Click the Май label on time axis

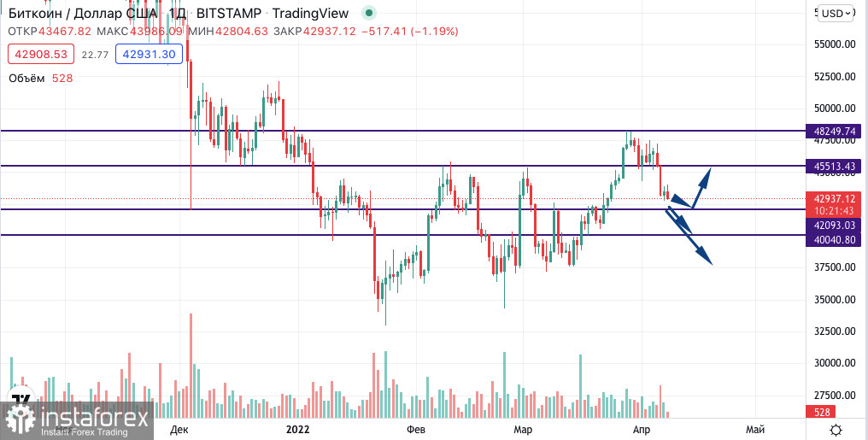(x=755, y=429)
